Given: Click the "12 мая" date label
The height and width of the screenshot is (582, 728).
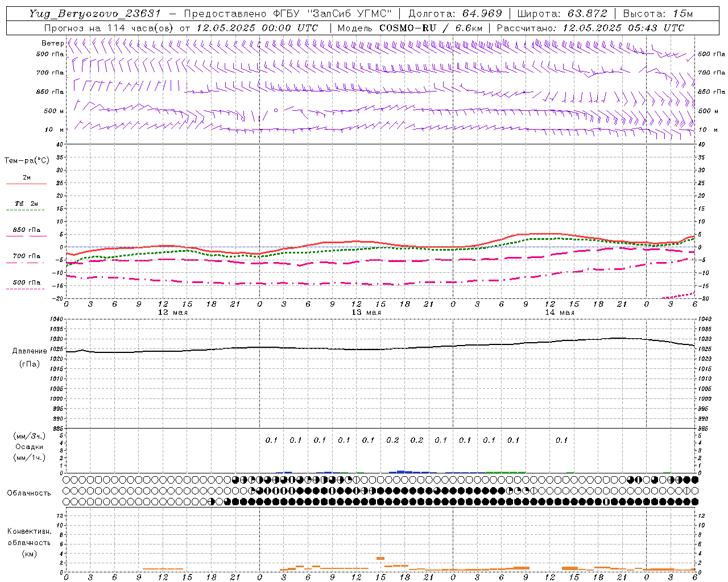Looking at the screenshot, I should click(172, 313).
